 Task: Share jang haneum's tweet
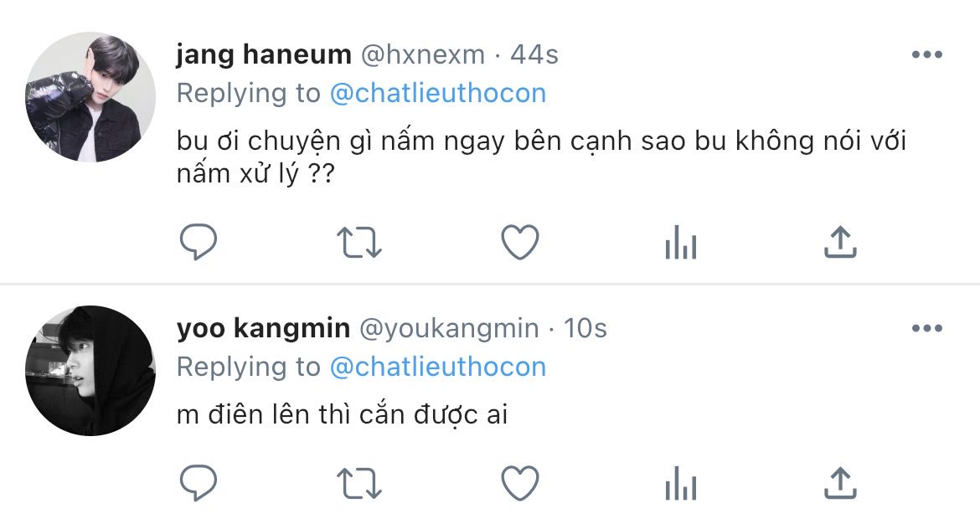click(840, 242)
